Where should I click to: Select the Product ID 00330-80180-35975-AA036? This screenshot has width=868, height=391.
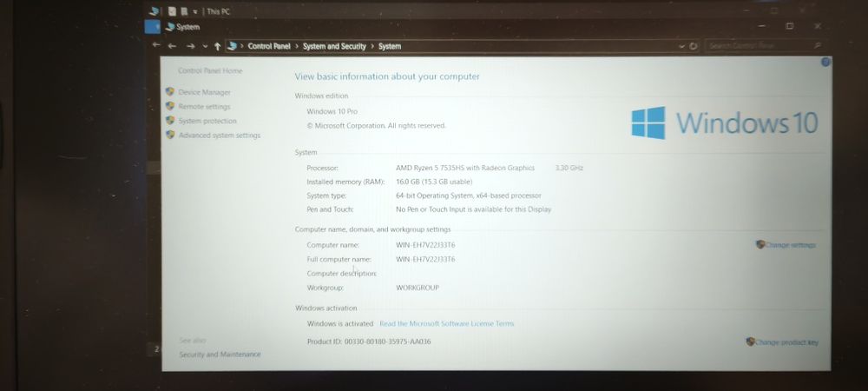click(x=387, y=341)
